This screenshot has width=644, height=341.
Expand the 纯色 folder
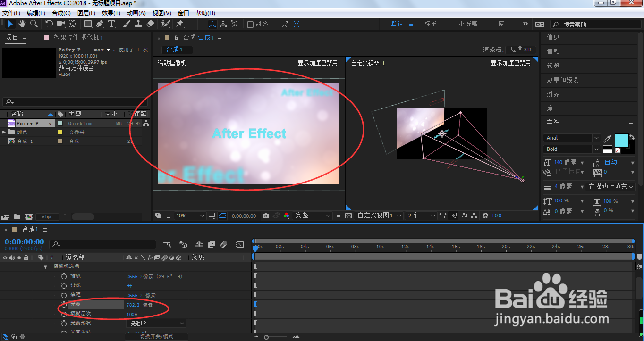(x=4, y=132)
